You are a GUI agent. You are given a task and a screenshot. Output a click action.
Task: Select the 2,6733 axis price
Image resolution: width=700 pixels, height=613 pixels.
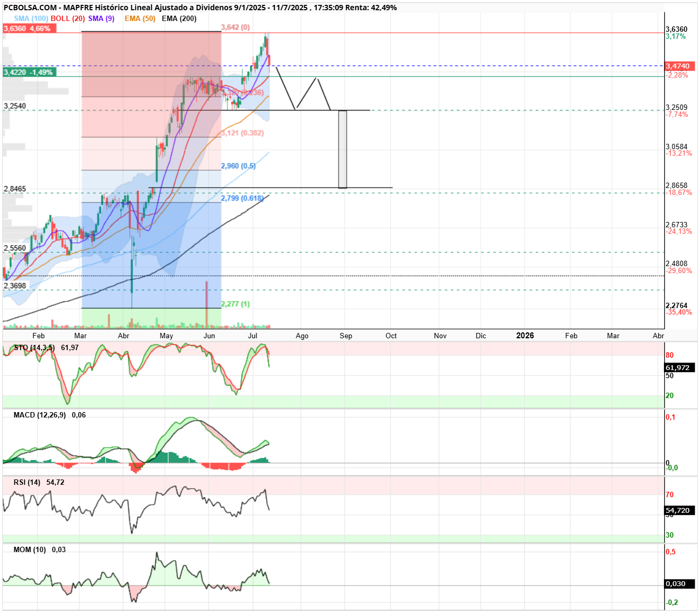tap(676, 225)
